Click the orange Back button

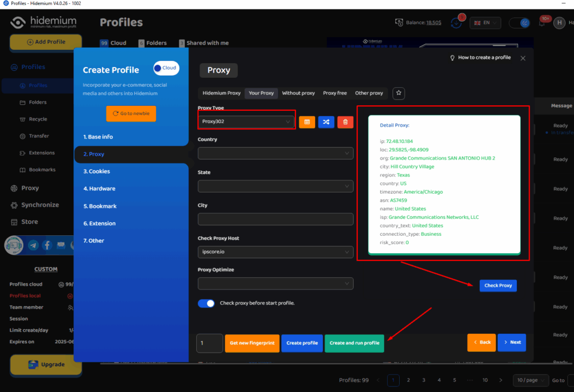click(x=482, y=343)
